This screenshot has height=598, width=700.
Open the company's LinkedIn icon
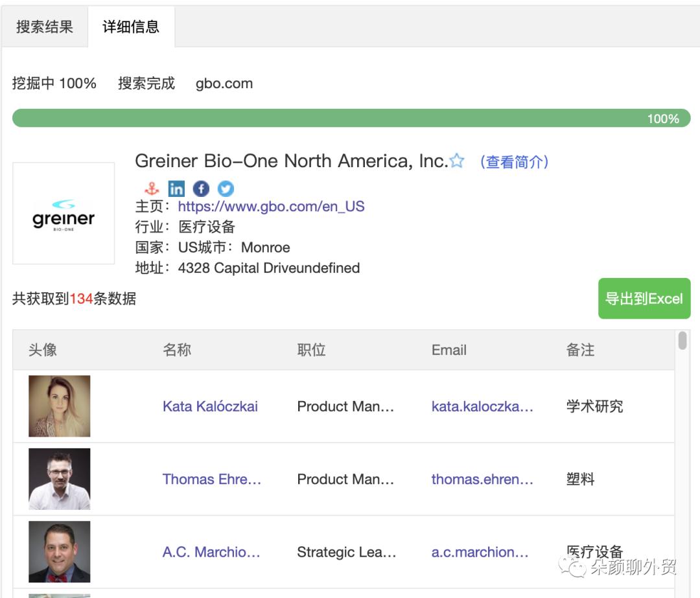click(176, 189)
